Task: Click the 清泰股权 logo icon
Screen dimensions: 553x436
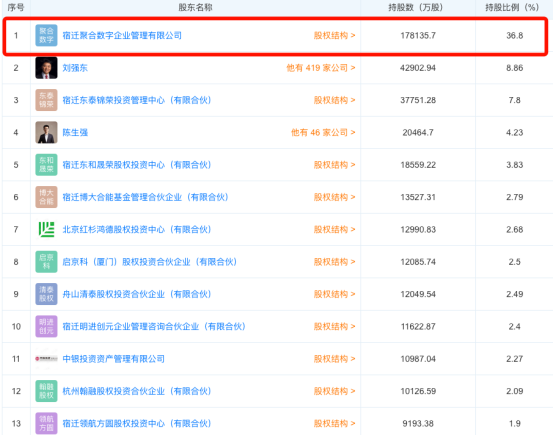Action: [46, 294]
